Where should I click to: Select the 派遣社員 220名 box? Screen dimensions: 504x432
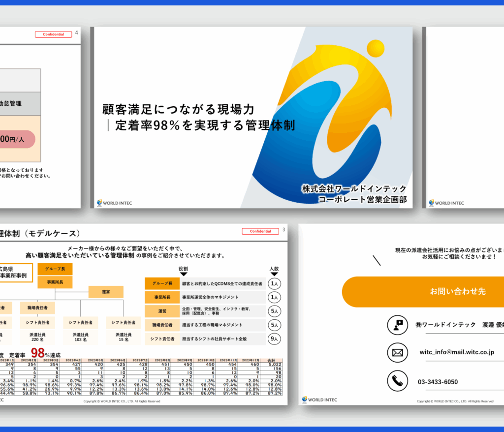click(x=37, y=337)
